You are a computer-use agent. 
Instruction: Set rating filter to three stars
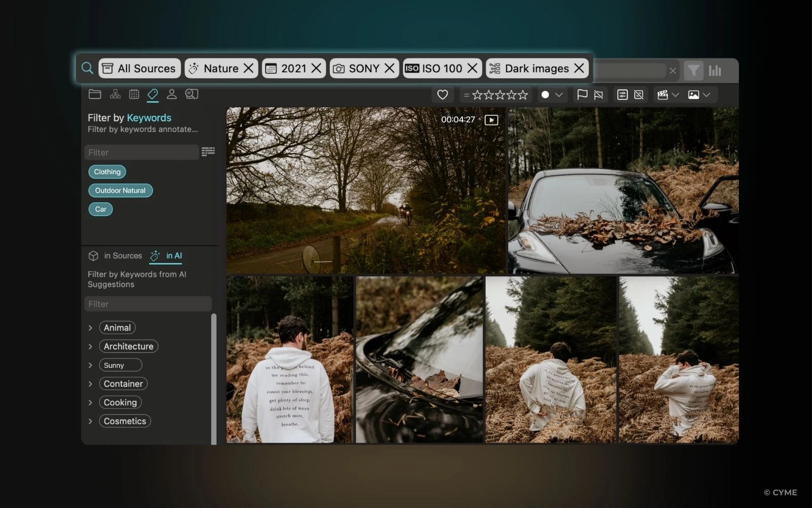click(500, 94)
